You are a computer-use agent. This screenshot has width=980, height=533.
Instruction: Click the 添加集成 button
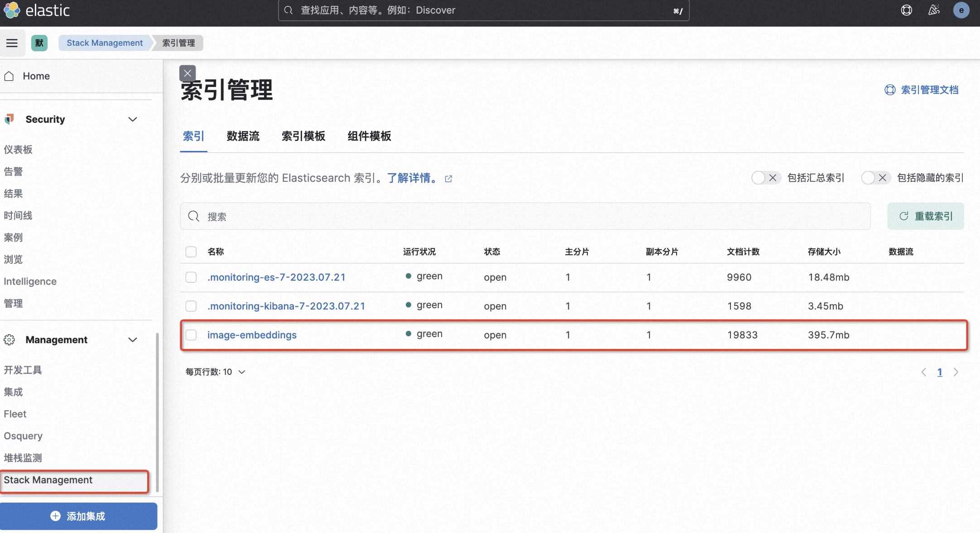point(78,516)
